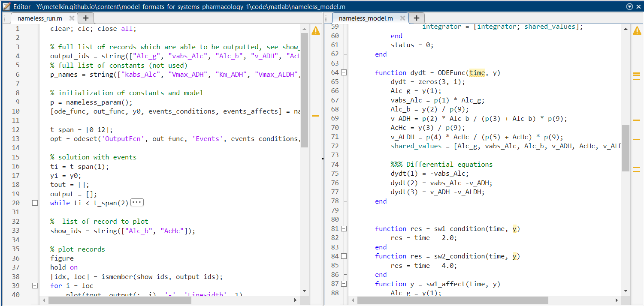Click '% solution with events' comment

93,157
